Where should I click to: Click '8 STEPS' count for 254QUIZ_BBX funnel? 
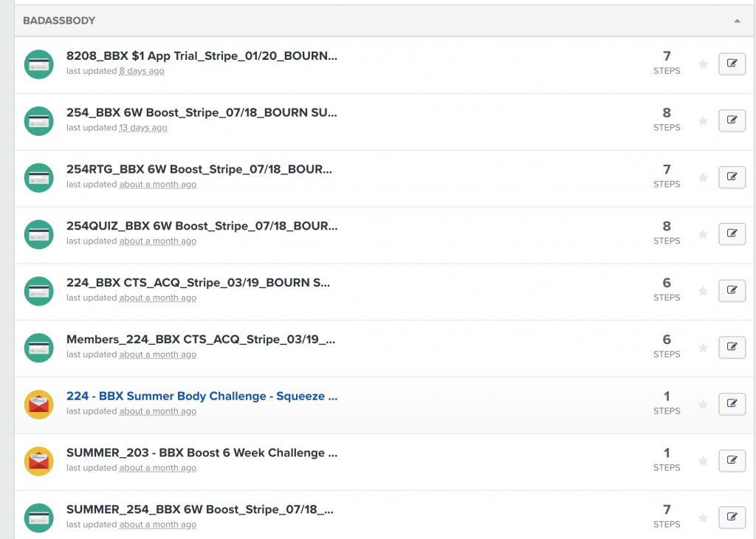point(667,233)
